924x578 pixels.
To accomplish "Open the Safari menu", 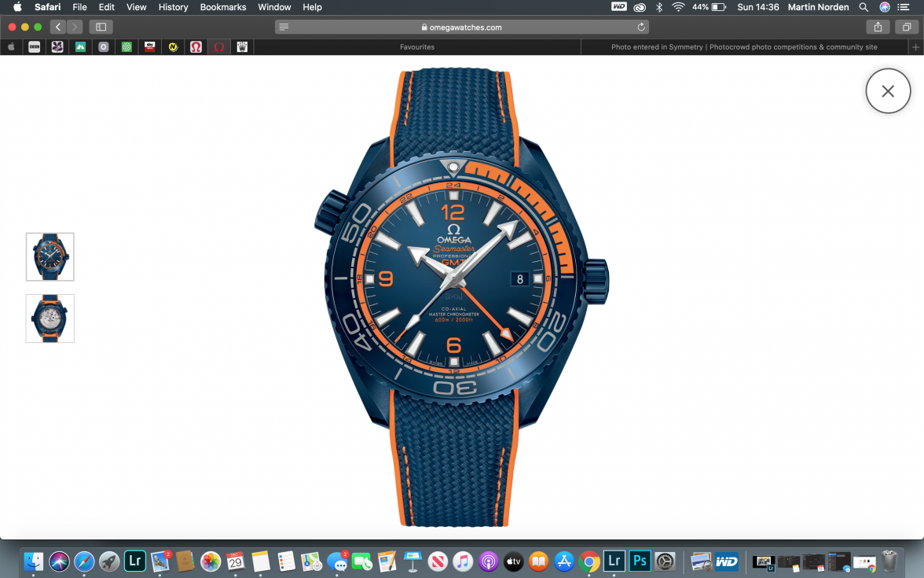I will coord(47,7).
